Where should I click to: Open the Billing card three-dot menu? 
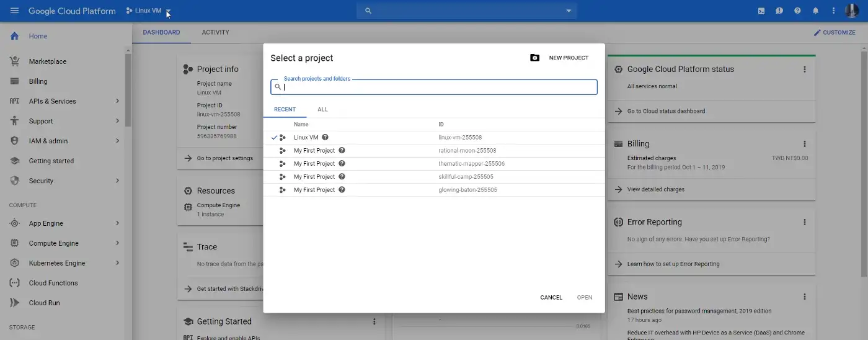coord(805,144)
